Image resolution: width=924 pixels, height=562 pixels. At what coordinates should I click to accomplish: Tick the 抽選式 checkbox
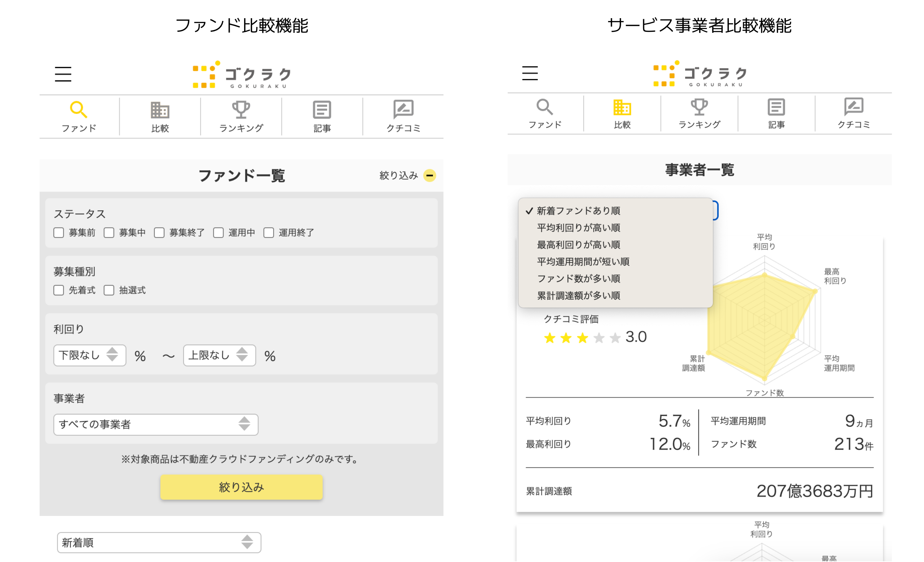coord(109,290)
